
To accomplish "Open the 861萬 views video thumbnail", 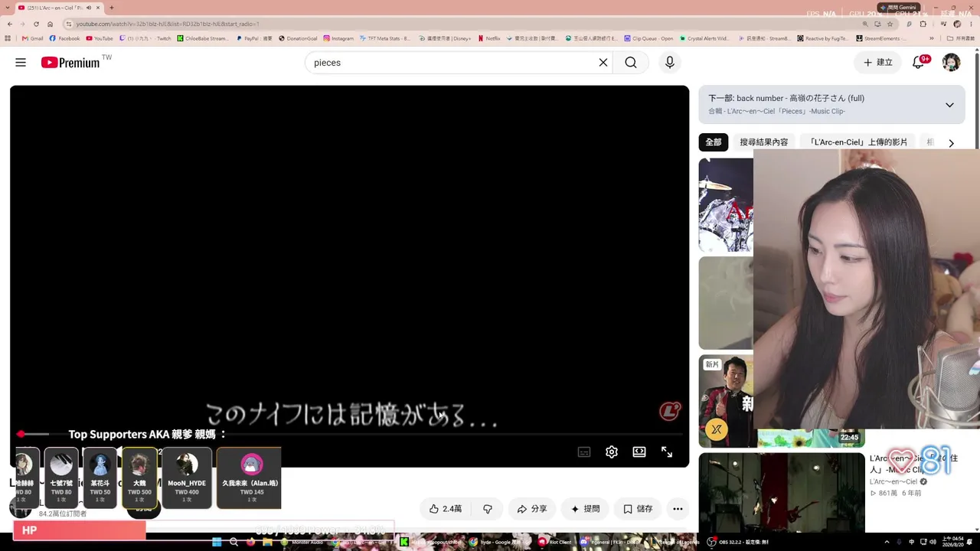I will 782,493.
